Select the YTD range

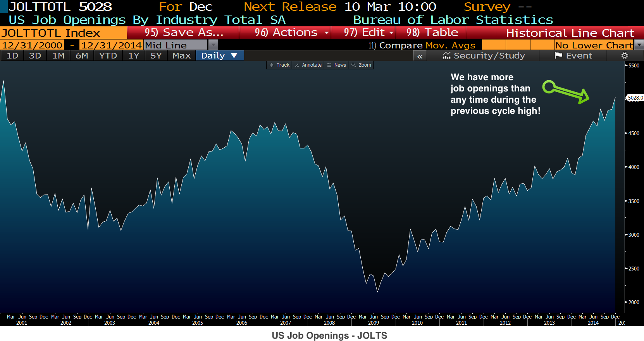pos(108,56)
